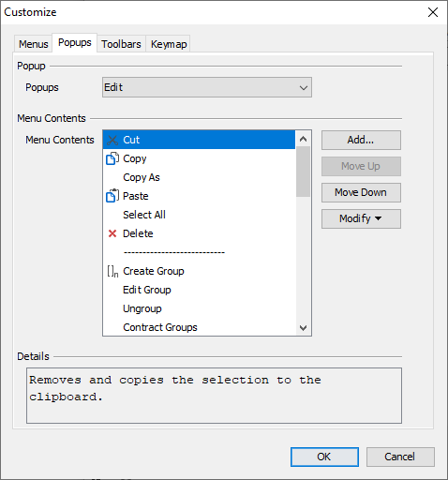Select the Contract Groups entry

199,327
